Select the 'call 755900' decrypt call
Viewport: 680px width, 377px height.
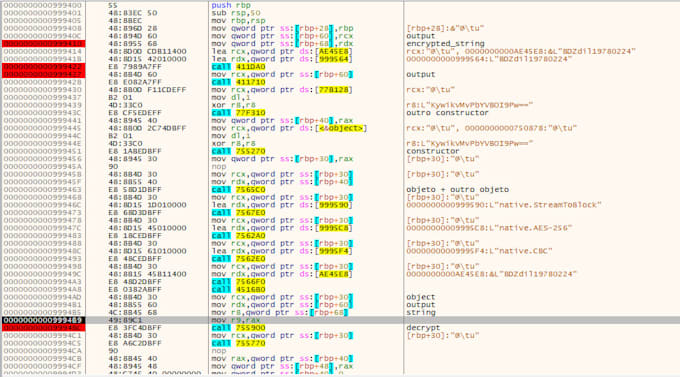click(x=239, y=328)
